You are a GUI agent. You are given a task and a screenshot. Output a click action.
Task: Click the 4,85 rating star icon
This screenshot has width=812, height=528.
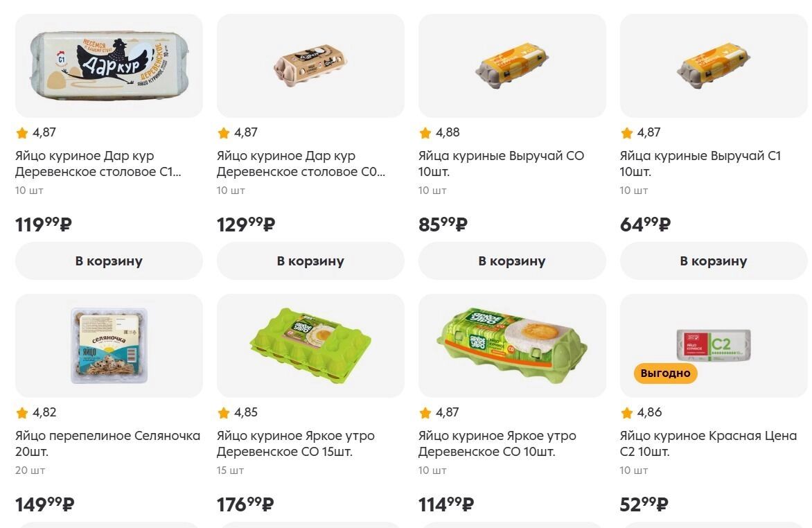tap(224, 413)
